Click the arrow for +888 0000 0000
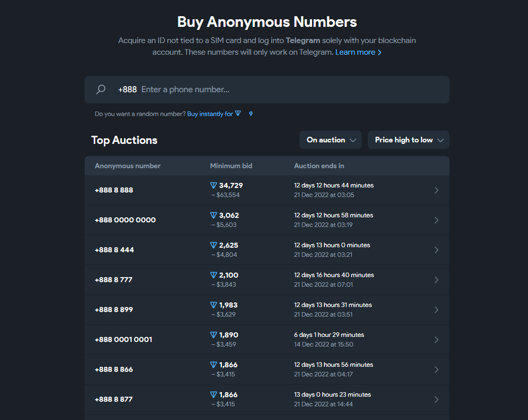Screen dimensions: 528x420 [436, 220]
